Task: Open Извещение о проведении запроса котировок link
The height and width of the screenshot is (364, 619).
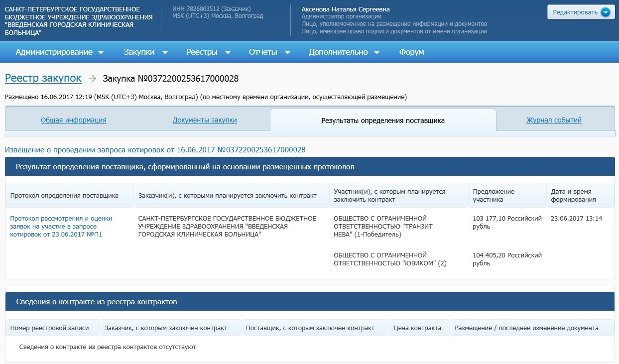Action: [155, 149]
